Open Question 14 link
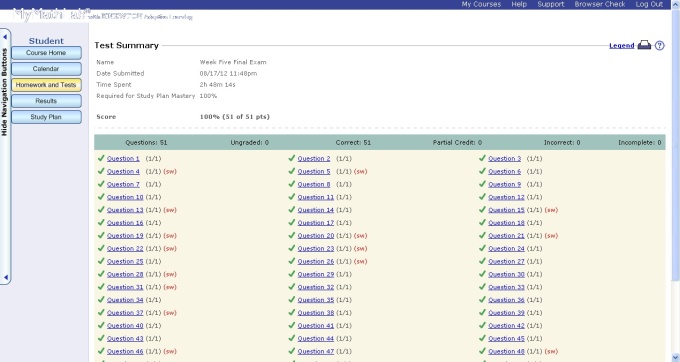This screenshot has height=362, width=680. pyautogui.click(x=316, y=210)
